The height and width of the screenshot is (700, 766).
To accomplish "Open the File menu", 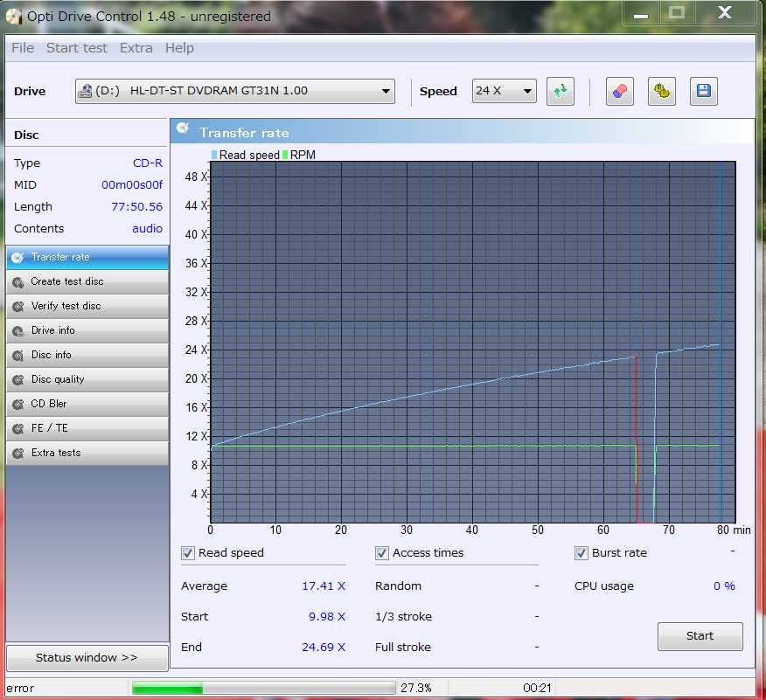I will 23,48.
